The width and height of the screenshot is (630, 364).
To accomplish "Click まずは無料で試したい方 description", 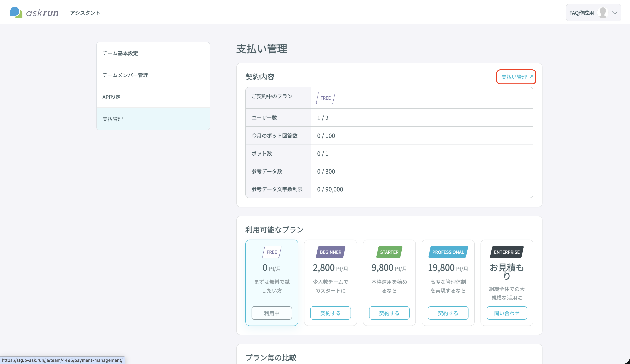I will coord(272,286).
